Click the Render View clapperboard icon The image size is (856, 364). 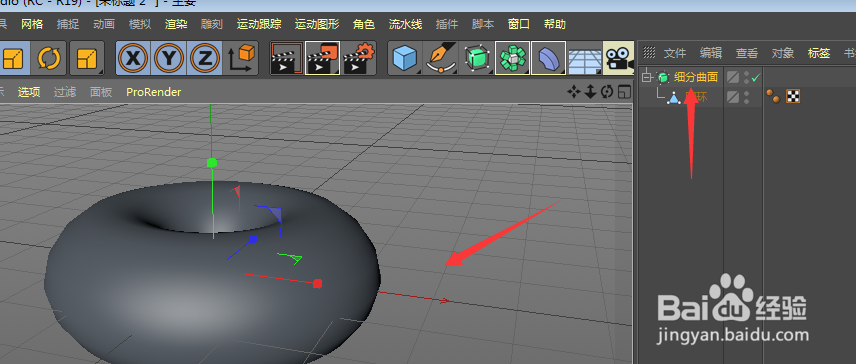tap(287, 58)
